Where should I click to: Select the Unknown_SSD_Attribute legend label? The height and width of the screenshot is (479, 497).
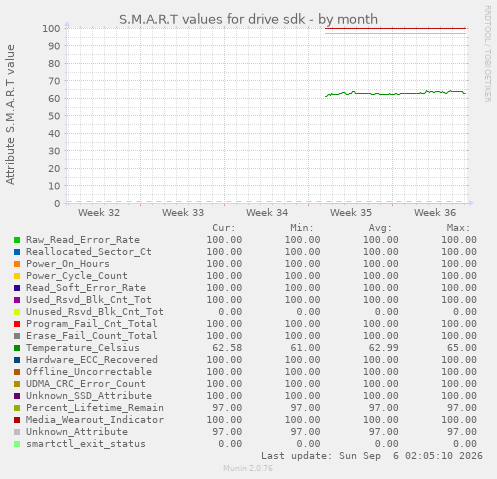tap(89, 396)
